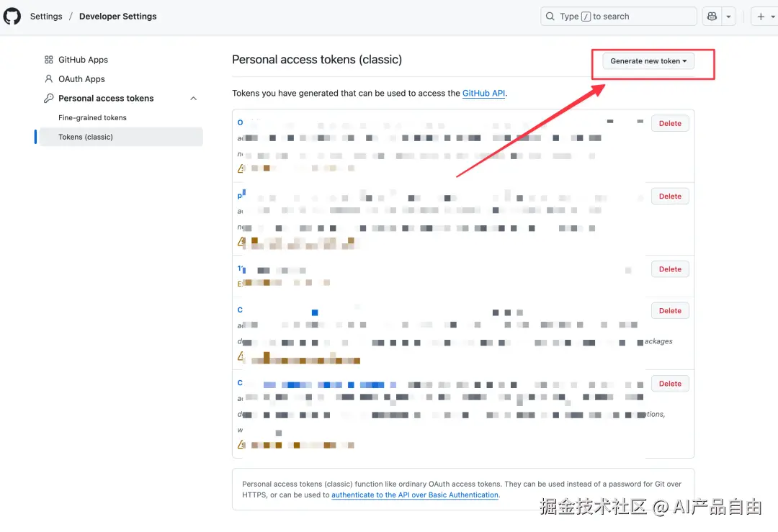Delete the first personal access token
The image size is (778, 532).
pos(669,123)
